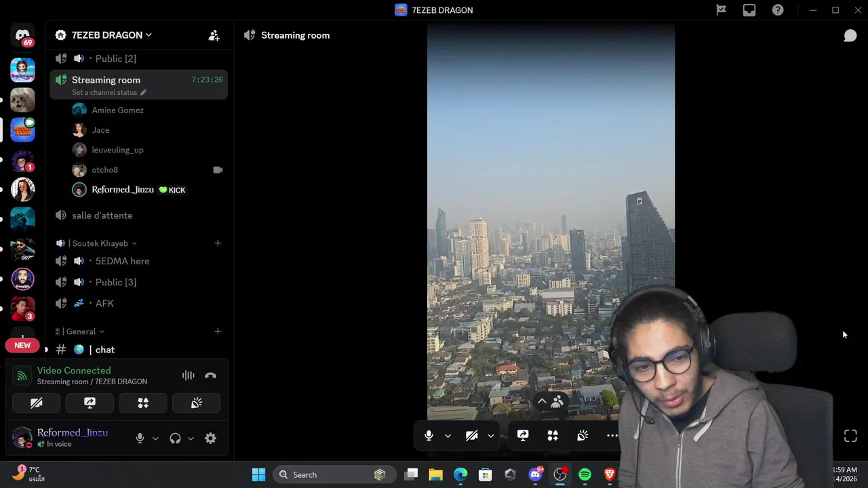Viewport: 868px width, 488px height.
Task: Open the Help question mark icon
Action: point(778,10)
